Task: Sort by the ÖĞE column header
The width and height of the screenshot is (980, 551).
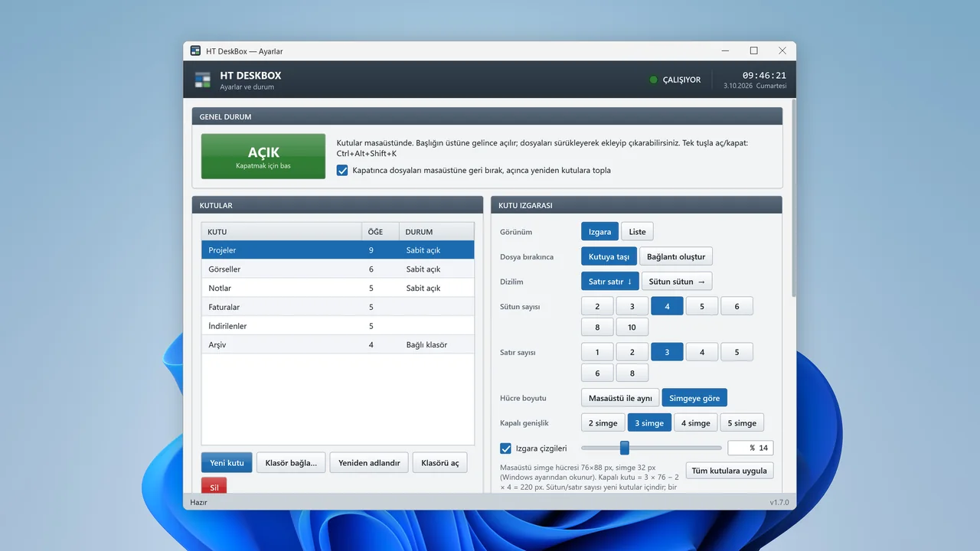Action: (x=381, y=232)
